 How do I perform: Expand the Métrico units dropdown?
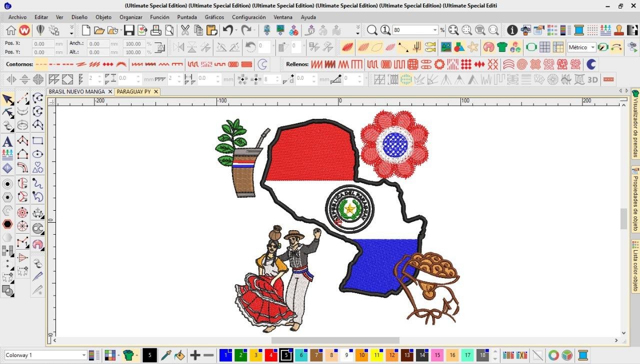pyautogui.click(x=593, y=47)
